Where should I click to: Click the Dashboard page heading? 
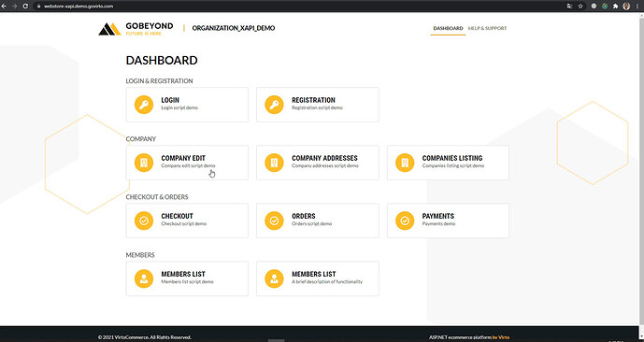pos(162,61)
